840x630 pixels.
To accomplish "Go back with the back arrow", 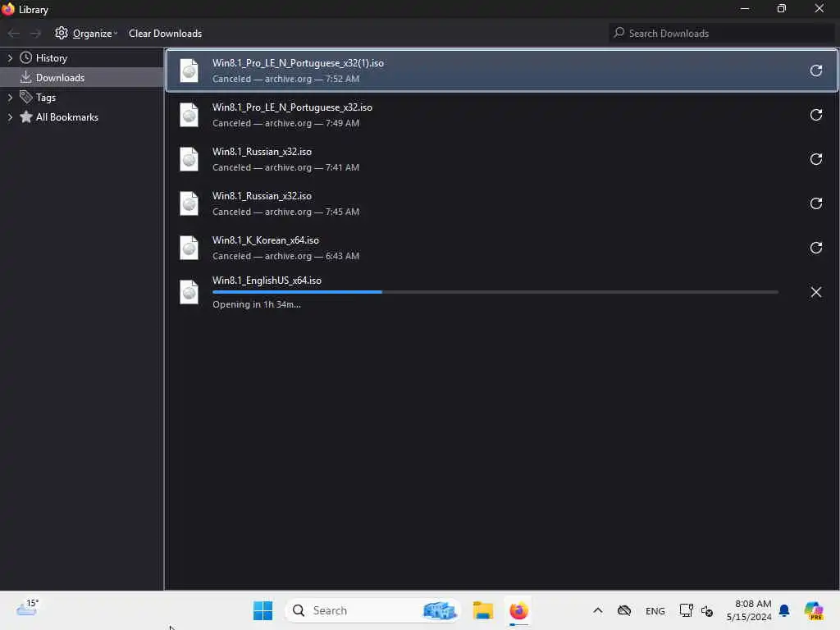I will pyautogui.click(x=14, y=33).
